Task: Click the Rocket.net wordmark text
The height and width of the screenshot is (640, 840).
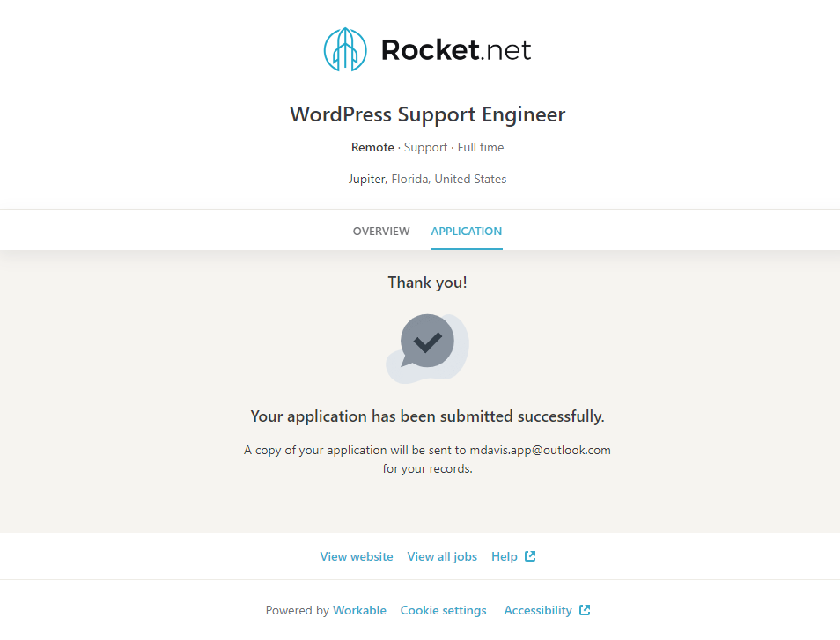Action: 455,50
